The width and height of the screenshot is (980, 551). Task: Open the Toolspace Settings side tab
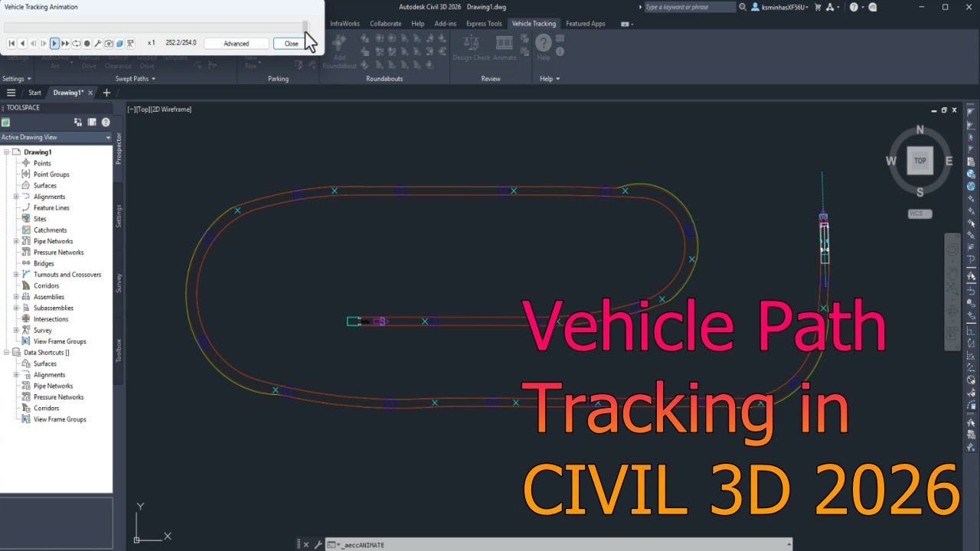point(119,215)
